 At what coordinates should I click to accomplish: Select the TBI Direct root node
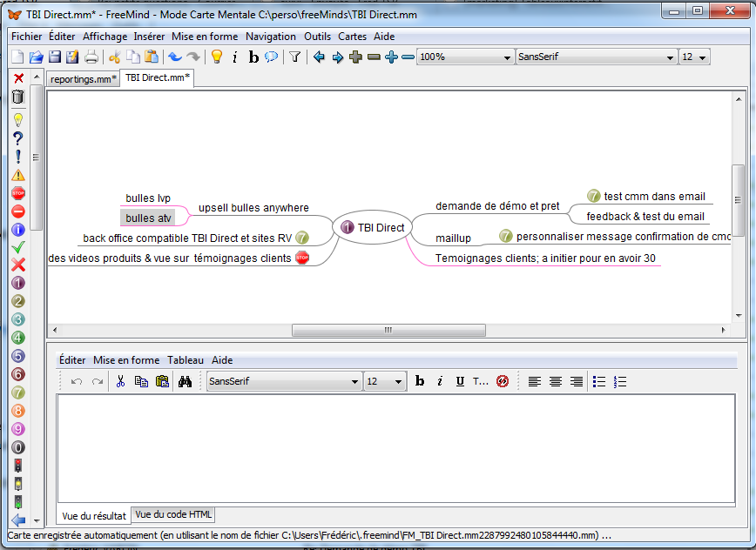(372, 227)
